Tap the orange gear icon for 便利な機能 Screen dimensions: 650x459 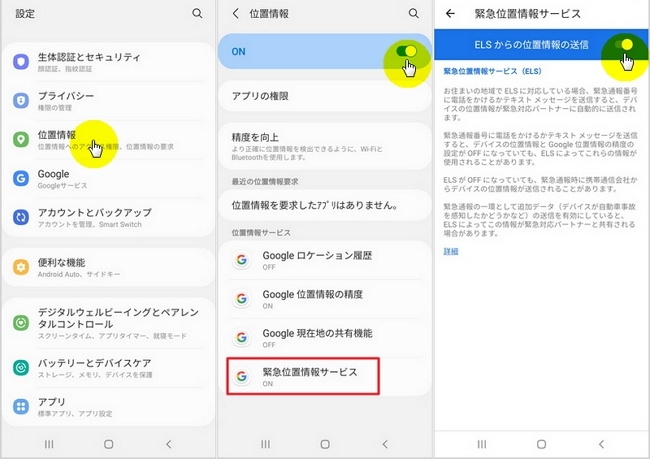click(21, 267)
